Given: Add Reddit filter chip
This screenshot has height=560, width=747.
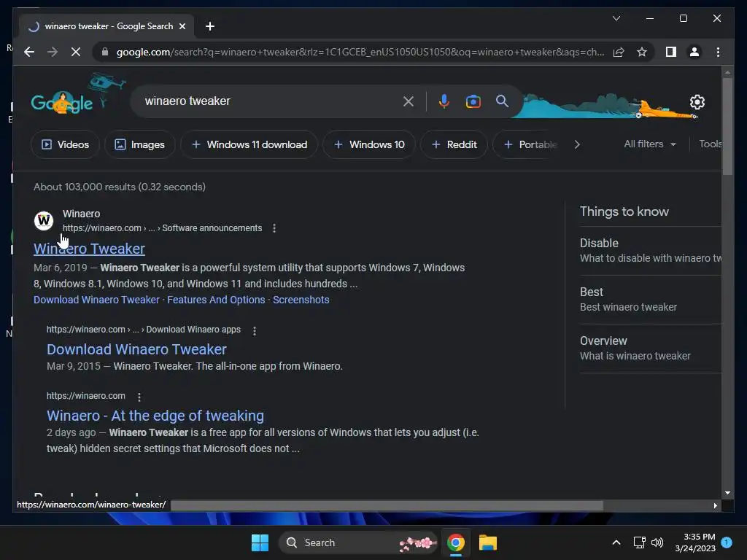Looking at the screenshot, I should [454, 144].
